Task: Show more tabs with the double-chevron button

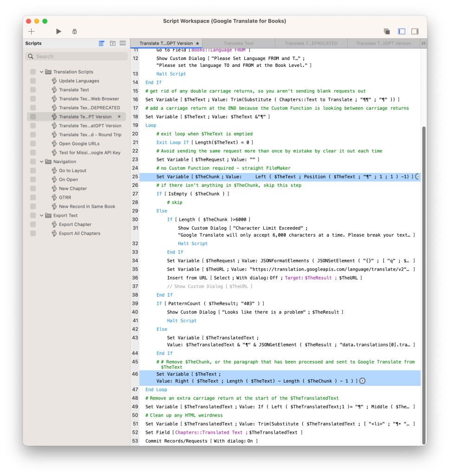Action: pyautogui.click(x=423, y=43)
